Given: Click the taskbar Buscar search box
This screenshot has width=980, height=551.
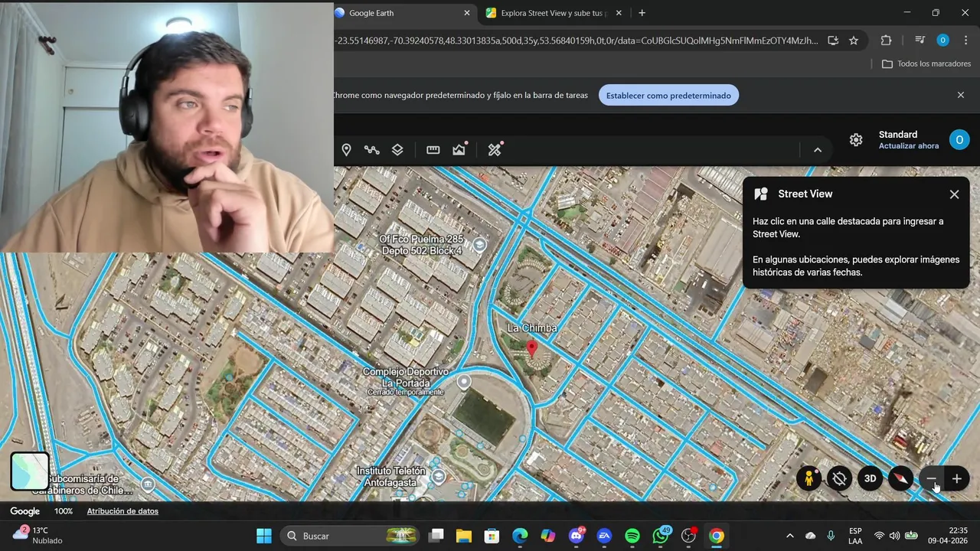Looking at the screenshot, I should pyautogui.click(x=351, y=536).
